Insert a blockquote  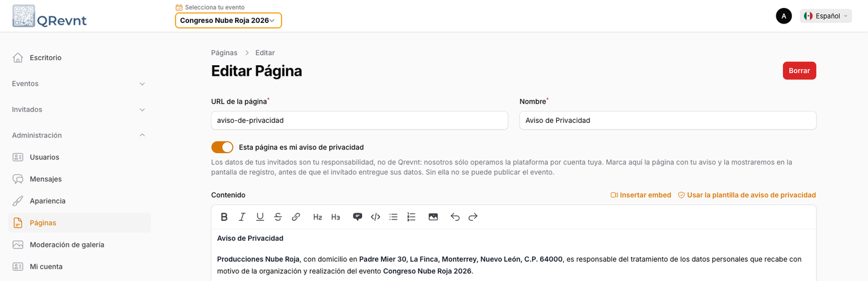coord(357,216)
